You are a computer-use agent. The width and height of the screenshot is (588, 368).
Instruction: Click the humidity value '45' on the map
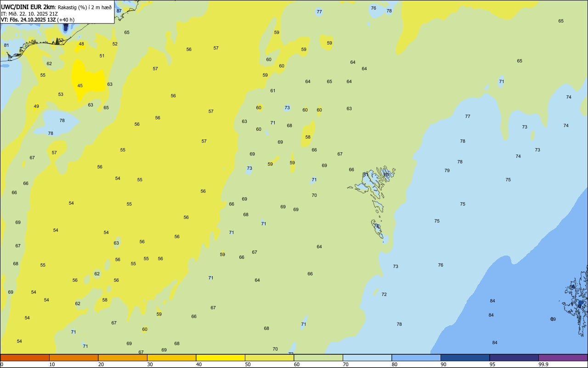click(80, 86)
